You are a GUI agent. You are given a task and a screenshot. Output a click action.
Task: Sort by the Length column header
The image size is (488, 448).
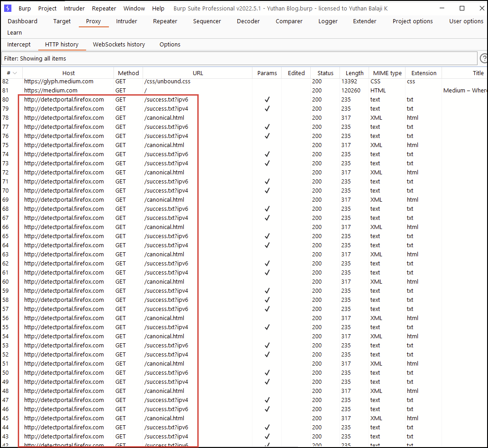[354, 73]
